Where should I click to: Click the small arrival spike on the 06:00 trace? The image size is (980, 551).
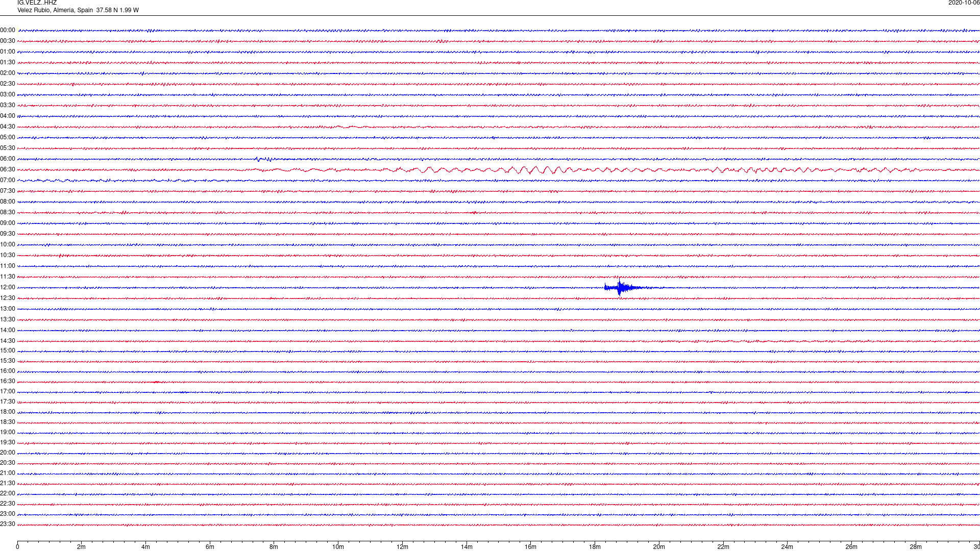pos(263,159)
